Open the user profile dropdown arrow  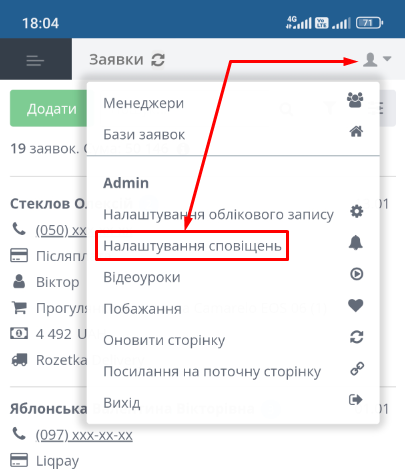pos(387,59)
